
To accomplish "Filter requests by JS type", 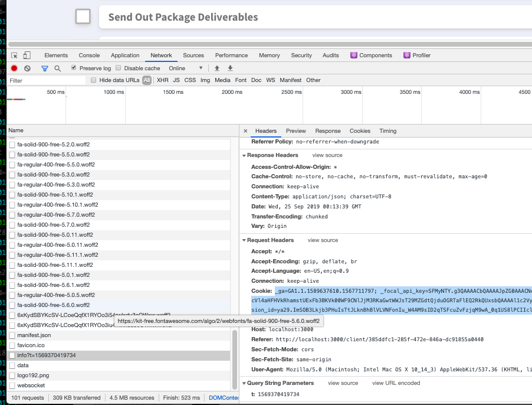I will [x=176, y=80].
